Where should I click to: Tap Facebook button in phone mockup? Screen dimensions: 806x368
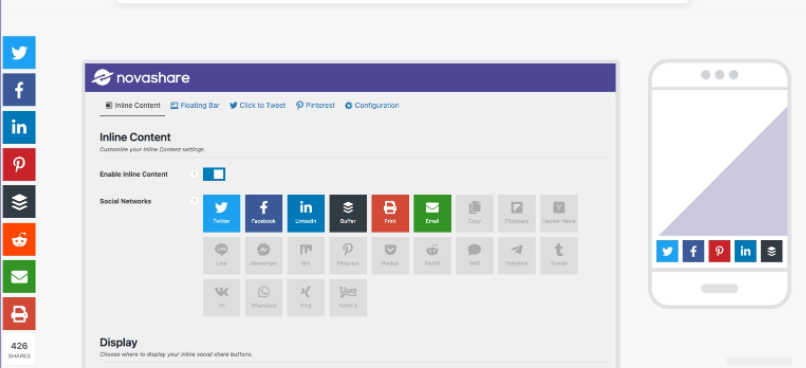click(x=693, y=251)
